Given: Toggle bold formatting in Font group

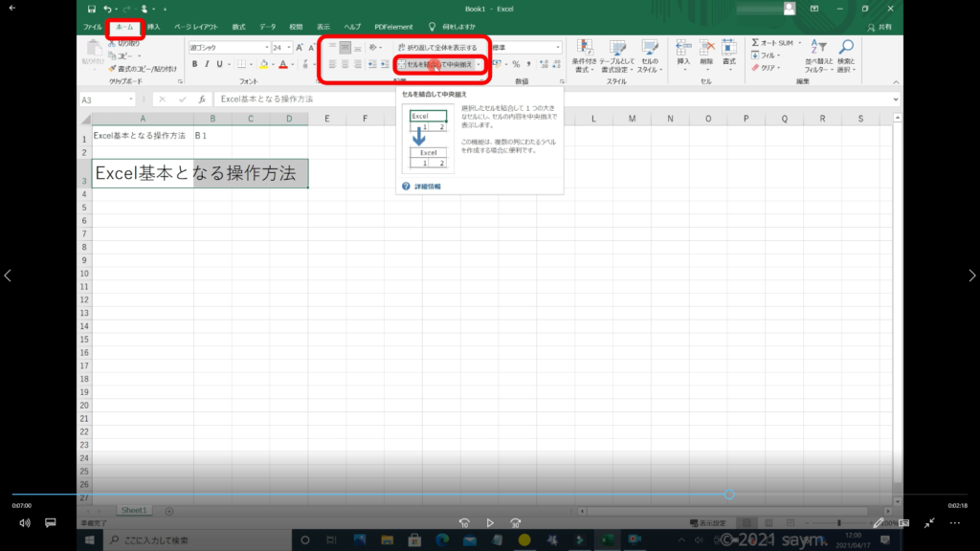Looking at the screenshot, I should click(194, 64).
